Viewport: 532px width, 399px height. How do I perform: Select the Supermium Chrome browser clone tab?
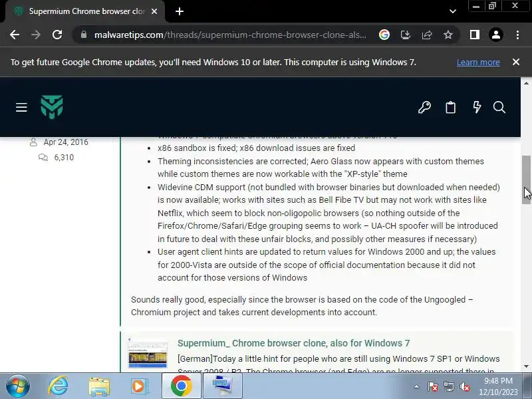(x=84, y=11)
